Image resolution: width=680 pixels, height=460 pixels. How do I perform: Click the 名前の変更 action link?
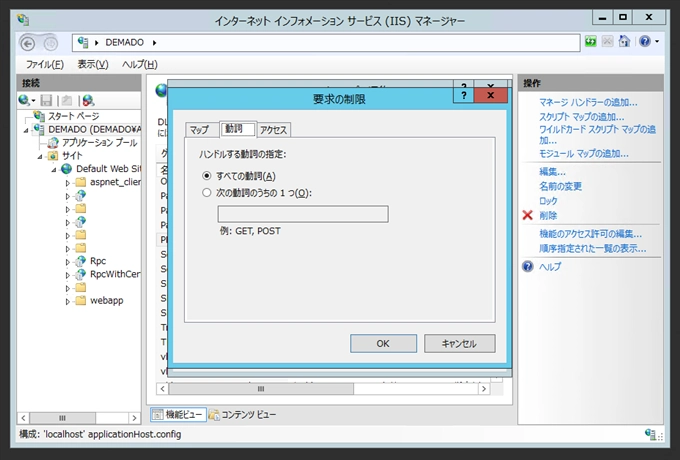pos(560,186)
